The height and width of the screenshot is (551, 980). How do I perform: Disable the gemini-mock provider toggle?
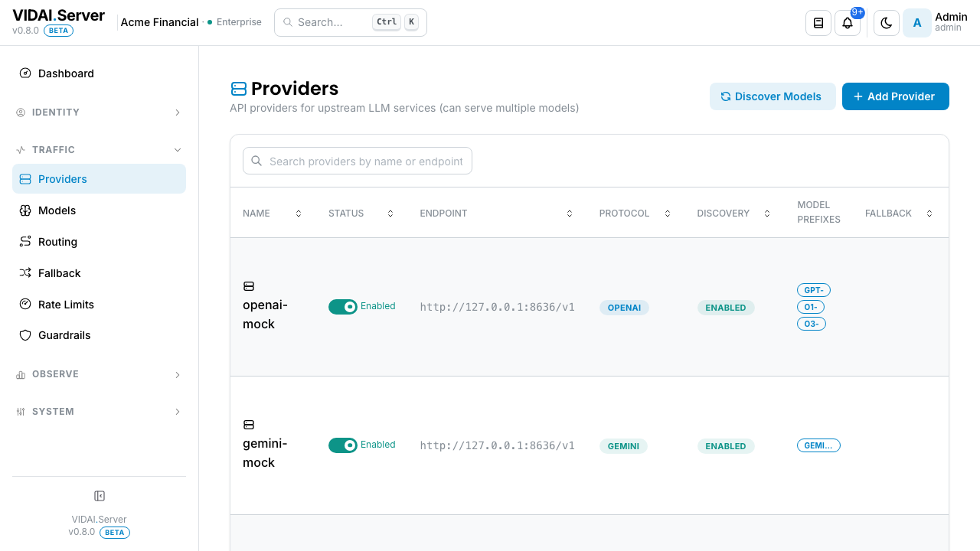point(343,445)
